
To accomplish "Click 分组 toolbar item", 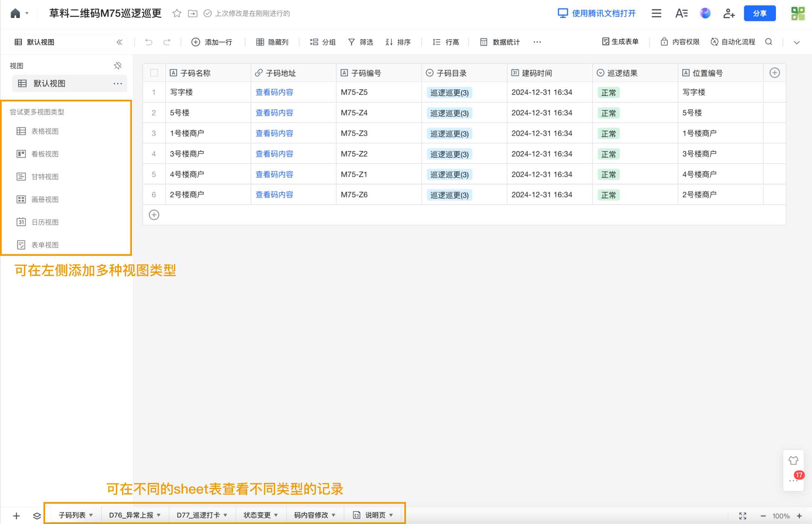I will coord(323,42).
